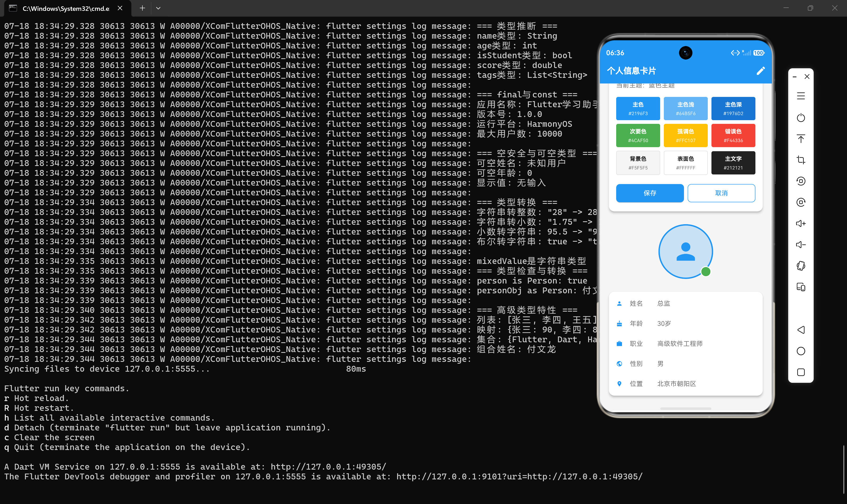Tap the 取消 button
The width and height of the screenshot is (847, 504).
tap(721, 193)
